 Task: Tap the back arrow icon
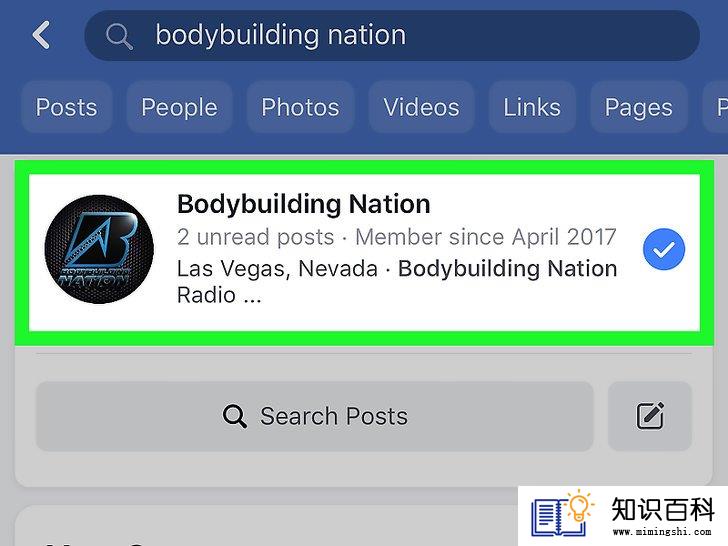point(41,35)
